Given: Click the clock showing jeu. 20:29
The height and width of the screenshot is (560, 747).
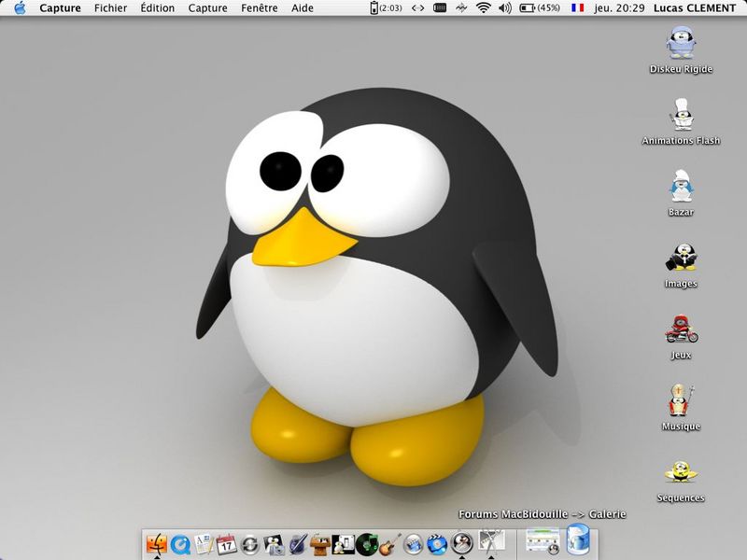Looking at the screenshot, I should click(619, 8).
